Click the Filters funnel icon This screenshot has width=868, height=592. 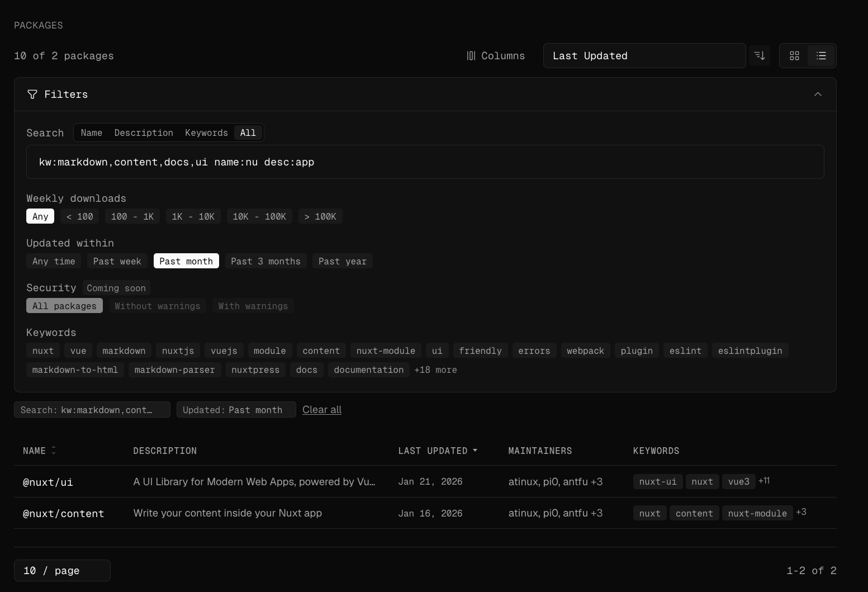coord(32,94)
